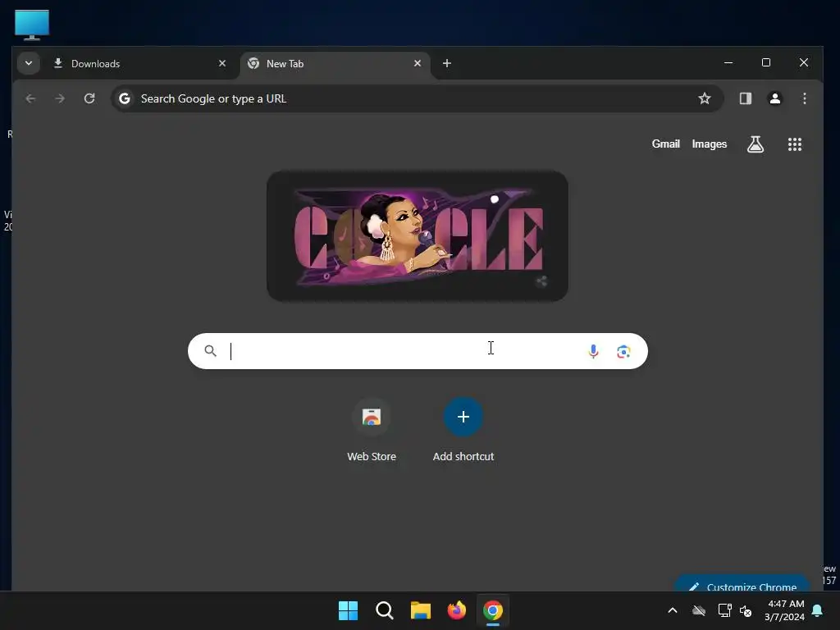Open Search Labs flask icon
Viewport: 840px width, 630px height.
[x=756, y=144]
